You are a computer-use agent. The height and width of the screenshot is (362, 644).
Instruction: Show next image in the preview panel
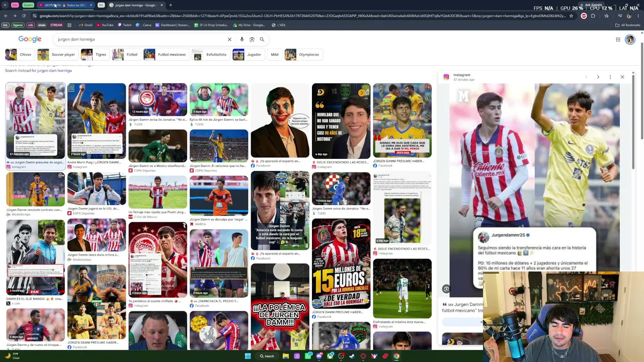(x=598, y=77)
